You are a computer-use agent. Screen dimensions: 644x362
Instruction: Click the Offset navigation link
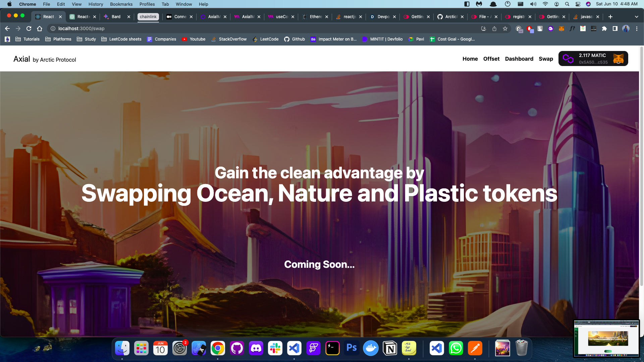click(491, 59)
